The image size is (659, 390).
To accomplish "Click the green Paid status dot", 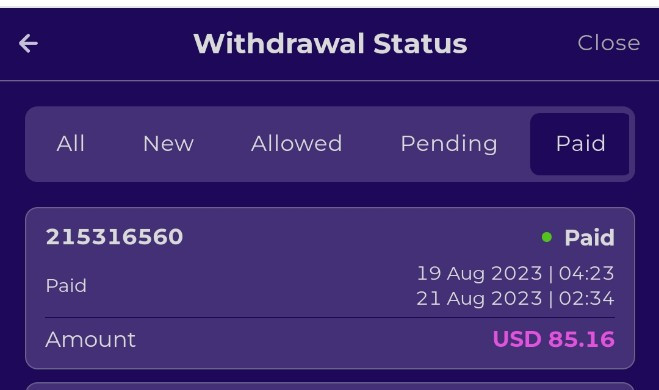I will [546, 237].
